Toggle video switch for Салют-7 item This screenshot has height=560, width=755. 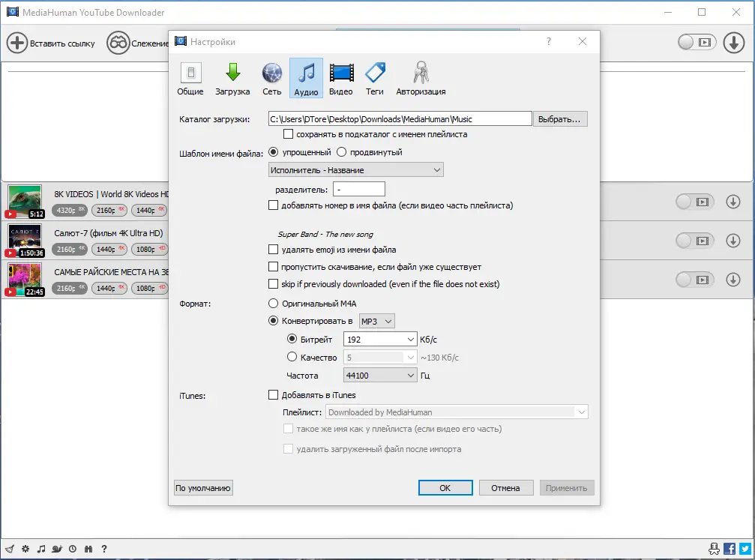point(694,241)
